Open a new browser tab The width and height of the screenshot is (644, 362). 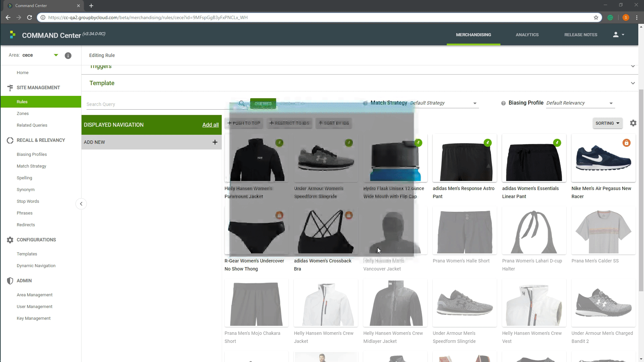pos(91,6)
